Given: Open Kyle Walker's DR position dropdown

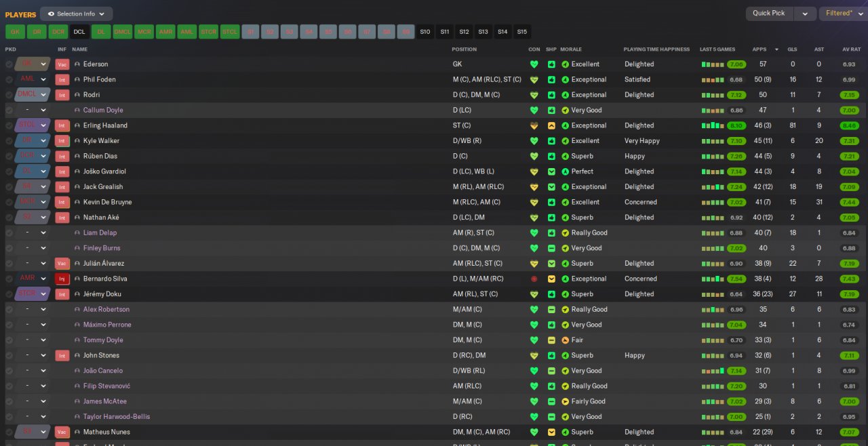Looking at the screenshot, I should click(33, 141).
